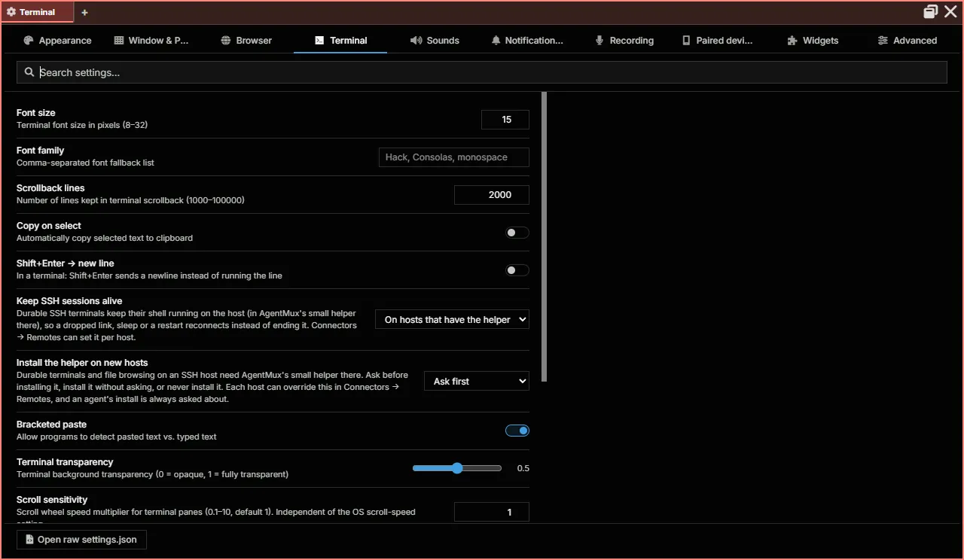This screenshot has height=560, width=964.
Task: Click Open raw settings.json button
Action: click(81, 540)
